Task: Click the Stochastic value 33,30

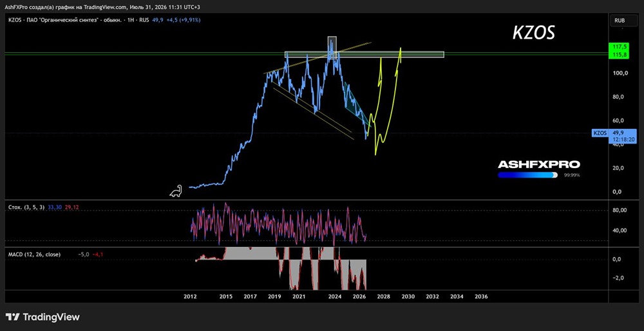Action: click(55, 207)
